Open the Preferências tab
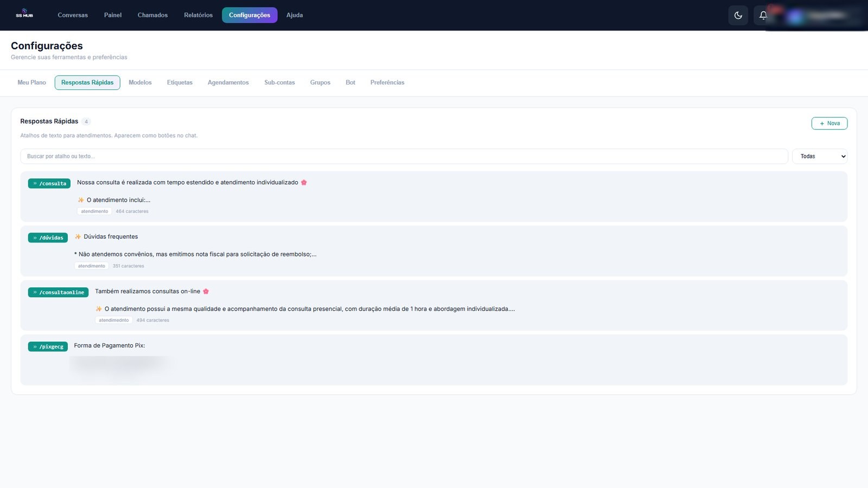The width and height of the screenshot is (868, 488). click(x=387, y=82)
